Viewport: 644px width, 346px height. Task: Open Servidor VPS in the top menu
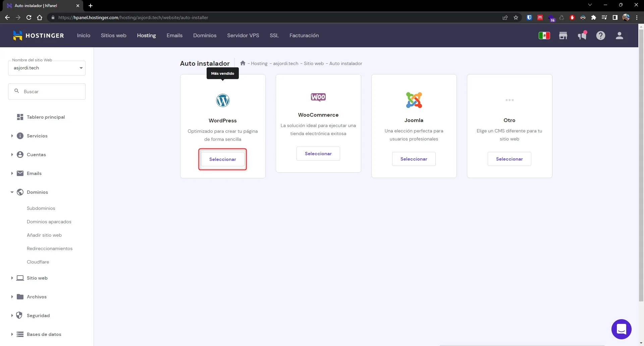click(x=243, y=36)
